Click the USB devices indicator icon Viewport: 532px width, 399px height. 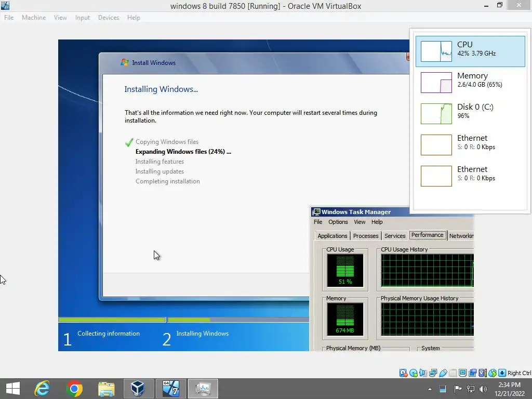(443, 373)
